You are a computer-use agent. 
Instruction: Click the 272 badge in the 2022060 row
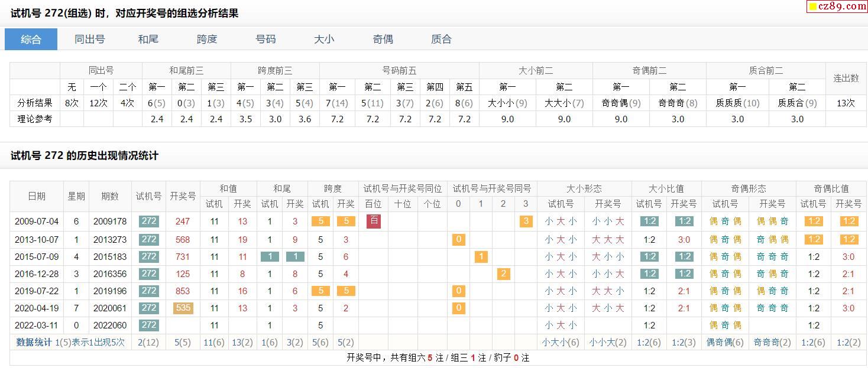click(149, 325)
